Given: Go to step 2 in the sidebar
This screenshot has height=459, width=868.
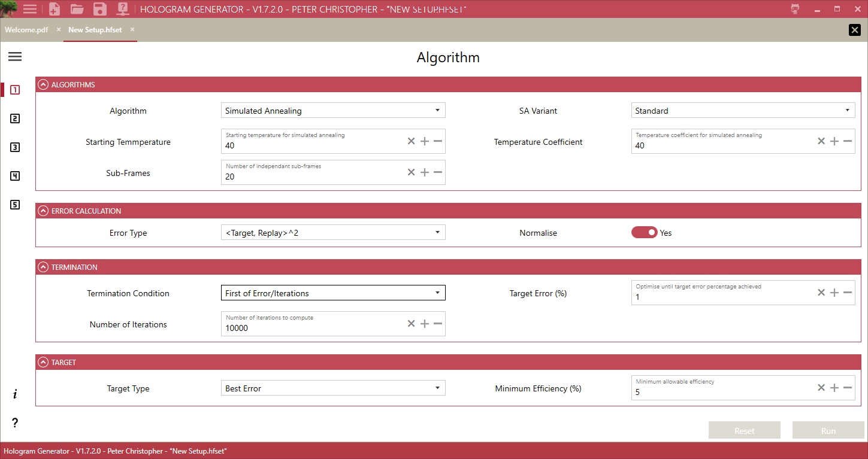Looking at the screenshot, I should [x=15, y=118].
